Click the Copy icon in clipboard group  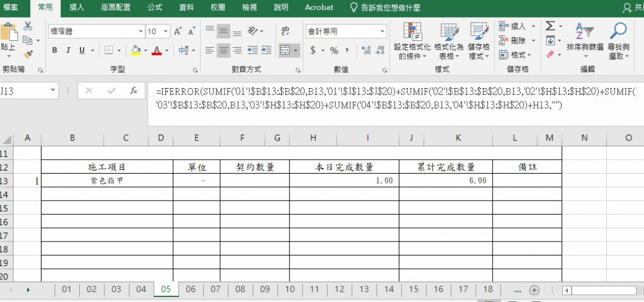(27, 40)
